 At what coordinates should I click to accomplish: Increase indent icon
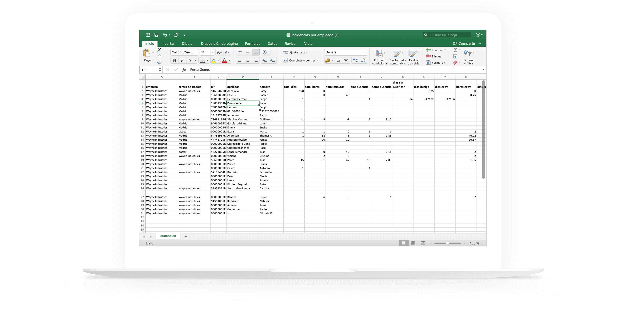point(273,61)
